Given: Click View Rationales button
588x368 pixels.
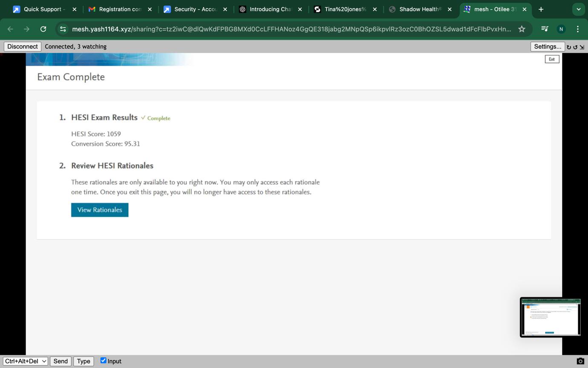Looking at the screenshot, I should coord(100,210).
